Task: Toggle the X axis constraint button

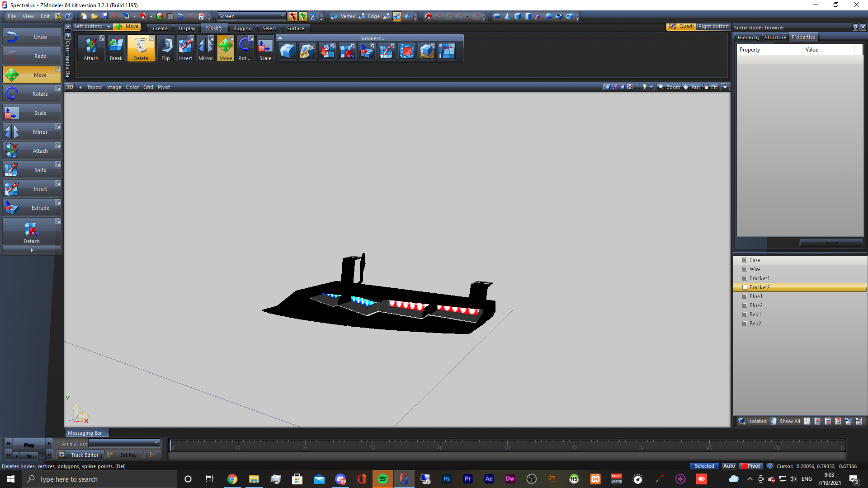Action: (292, 17)
